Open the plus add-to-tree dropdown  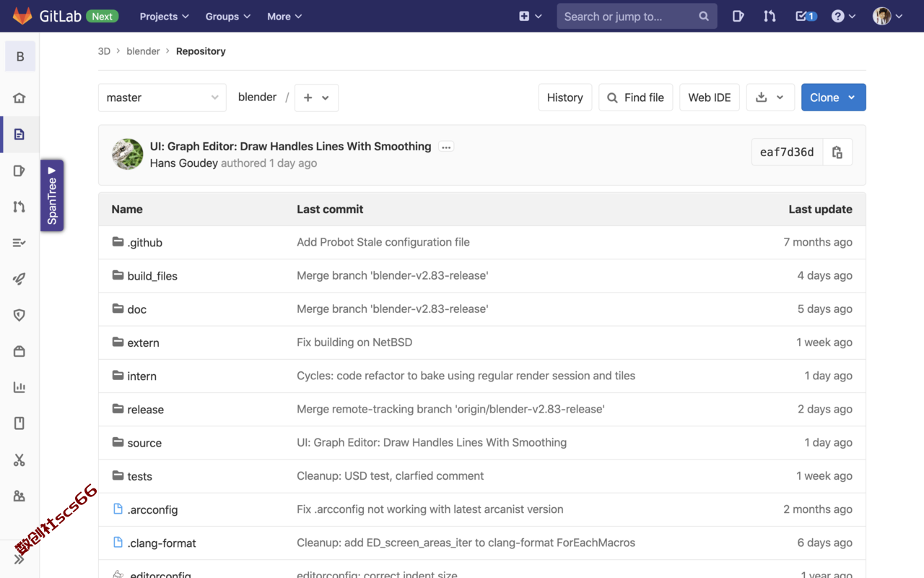click(x=316, y=98)
